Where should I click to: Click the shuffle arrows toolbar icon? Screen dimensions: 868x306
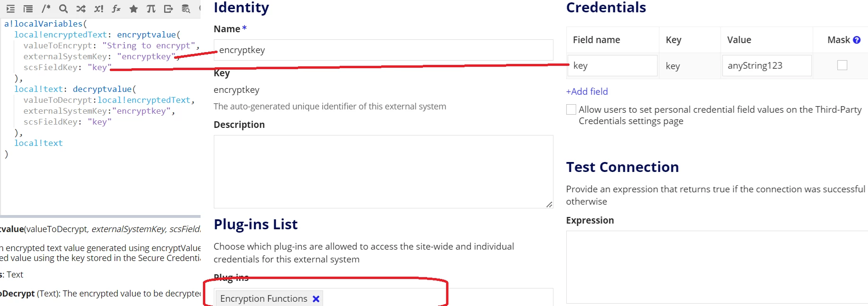(x=81, y=9)
